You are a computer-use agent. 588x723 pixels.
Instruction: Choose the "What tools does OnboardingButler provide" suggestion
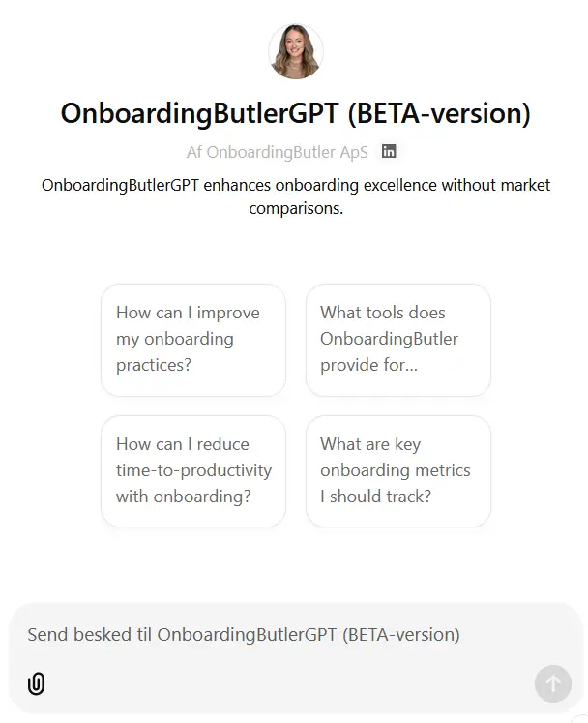click(397, 340)
